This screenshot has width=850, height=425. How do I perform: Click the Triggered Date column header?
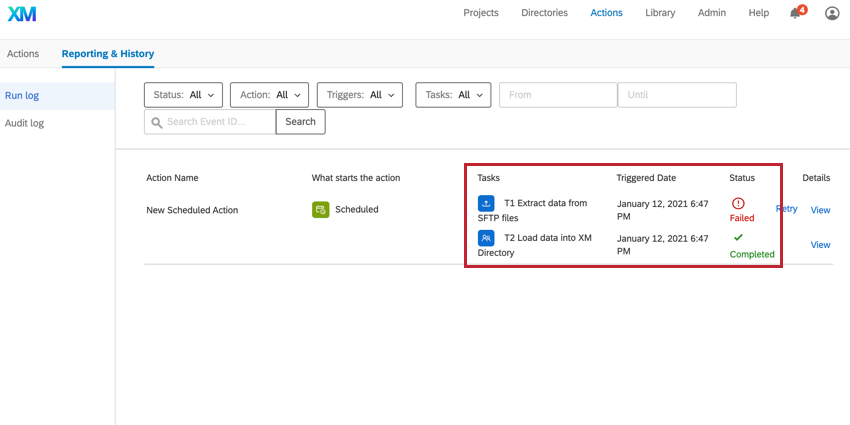tap(646, 178)
